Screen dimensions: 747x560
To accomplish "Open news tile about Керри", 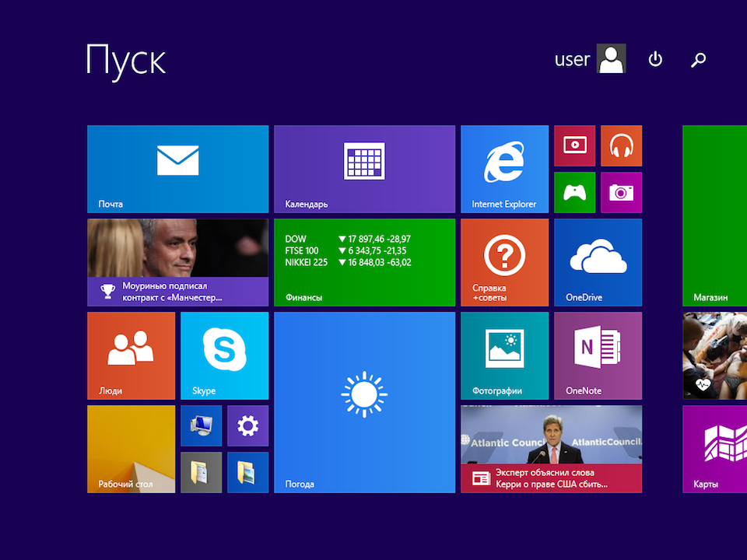I will (551, 449).
